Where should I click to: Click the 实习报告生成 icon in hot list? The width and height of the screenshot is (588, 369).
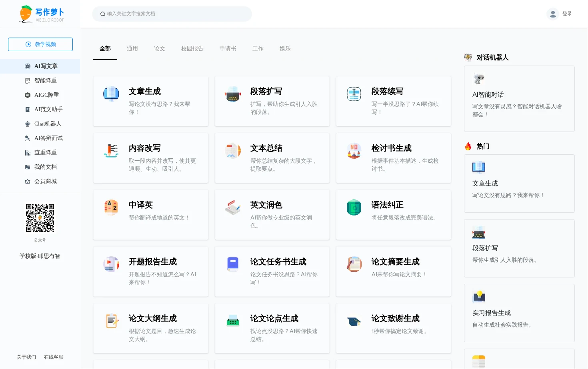479,297
